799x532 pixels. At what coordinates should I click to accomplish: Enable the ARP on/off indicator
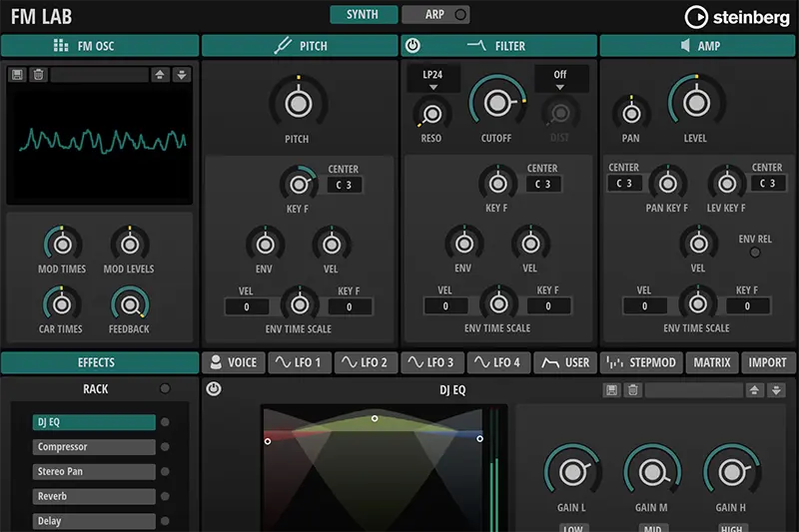click(459, 15)
